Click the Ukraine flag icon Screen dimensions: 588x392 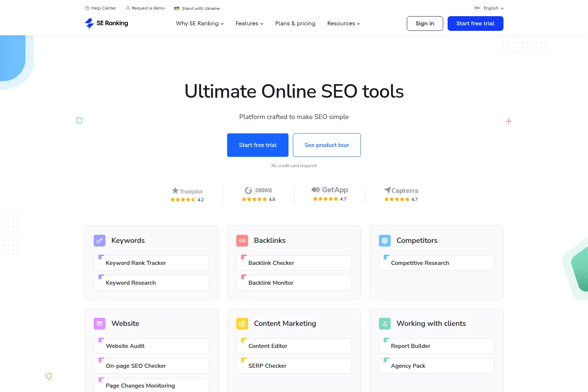(x=177, y=8)
